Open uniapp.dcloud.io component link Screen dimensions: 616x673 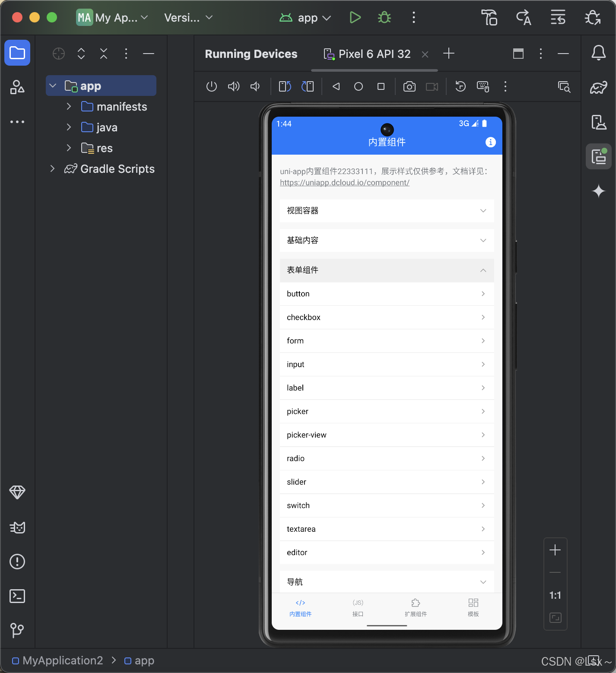pos(345,183)
